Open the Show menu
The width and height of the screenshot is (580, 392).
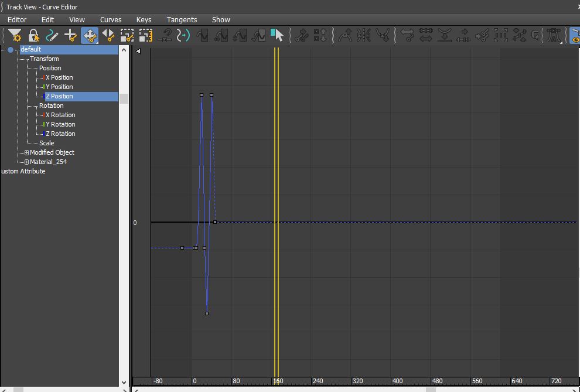[x=221, y=19]
